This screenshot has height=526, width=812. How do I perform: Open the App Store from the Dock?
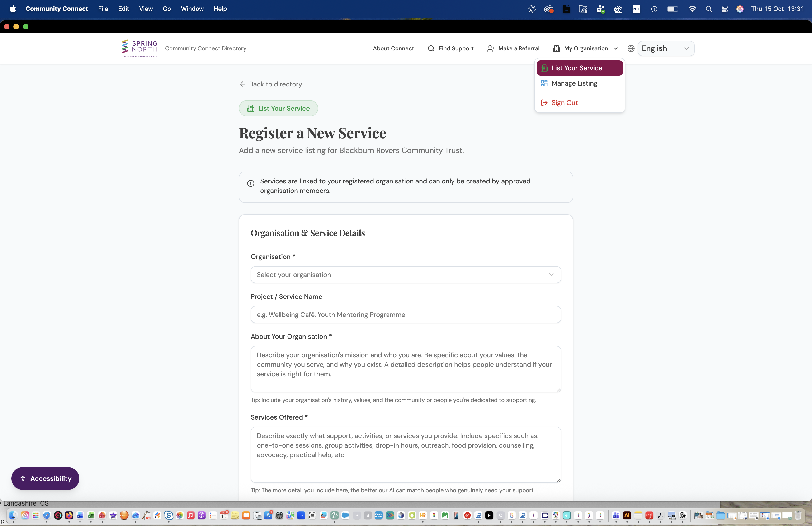268,515
